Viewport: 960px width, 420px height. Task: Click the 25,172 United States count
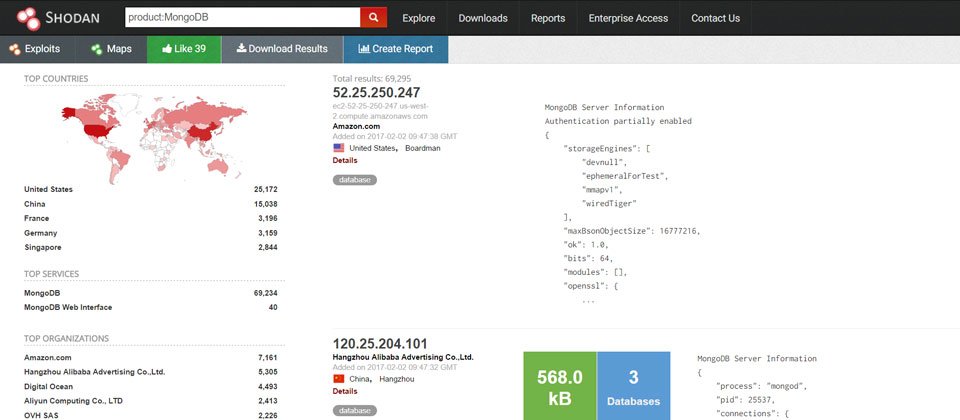[x=266, y=190]
